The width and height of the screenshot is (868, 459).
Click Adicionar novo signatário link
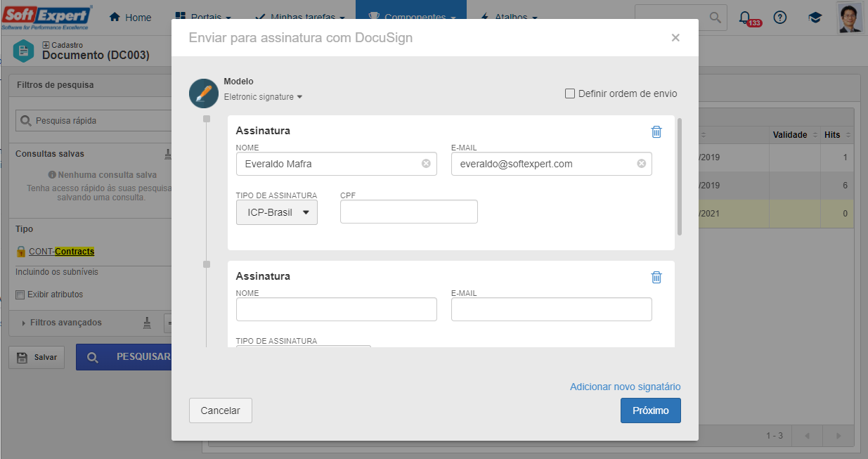[626, 387]
